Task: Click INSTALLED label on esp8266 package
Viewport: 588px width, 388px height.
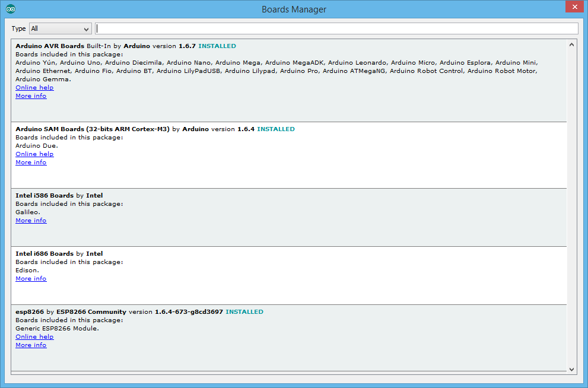Action: [244, 311]
